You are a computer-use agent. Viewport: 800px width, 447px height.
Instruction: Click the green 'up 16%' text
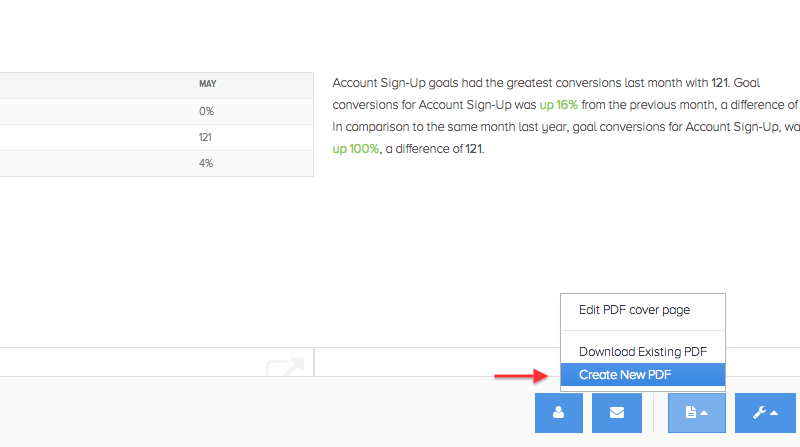559,104
